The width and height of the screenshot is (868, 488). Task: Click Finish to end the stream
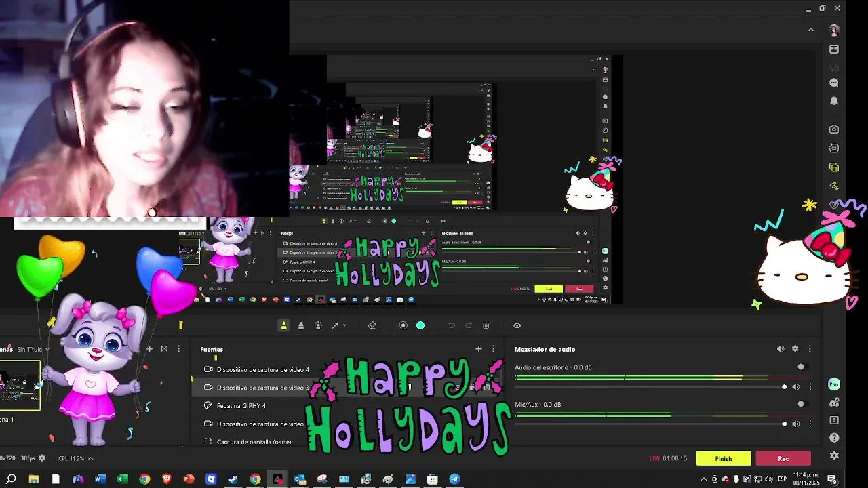pos(724,458)
